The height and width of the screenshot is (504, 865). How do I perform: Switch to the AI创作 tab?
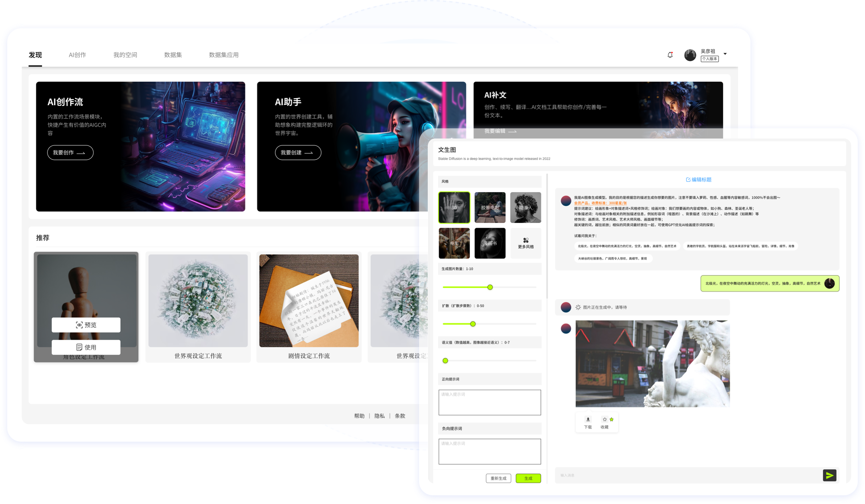tap(77, 55)
